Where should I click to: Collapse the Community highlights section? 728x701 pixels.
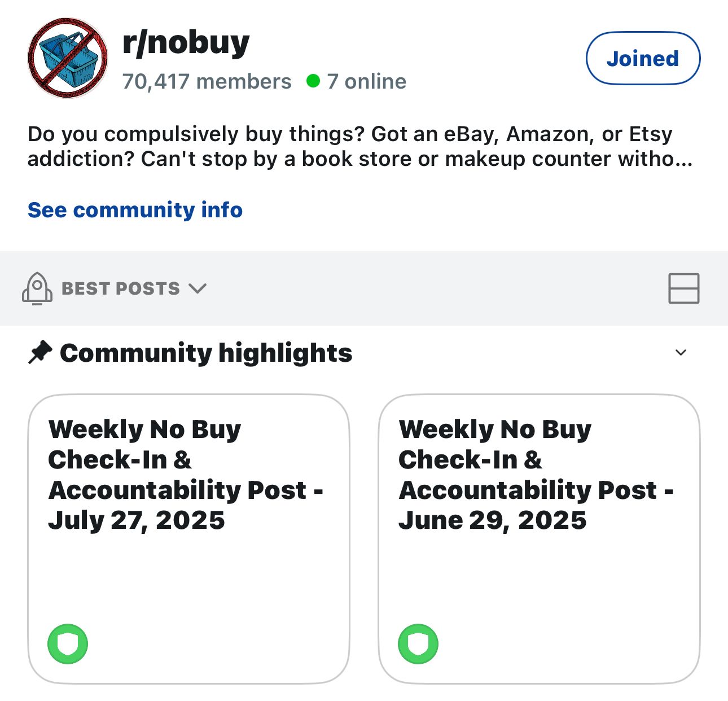(x=681, y=353)
